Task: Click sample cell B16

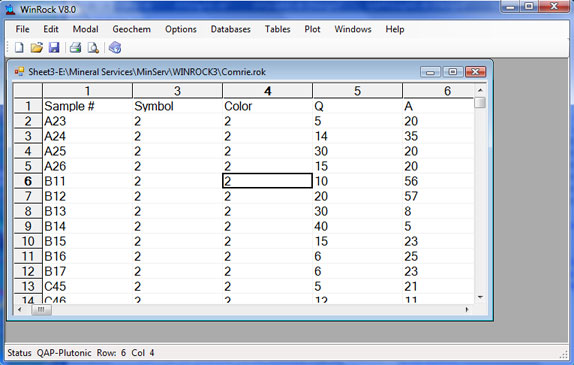Action: [87, 256]
